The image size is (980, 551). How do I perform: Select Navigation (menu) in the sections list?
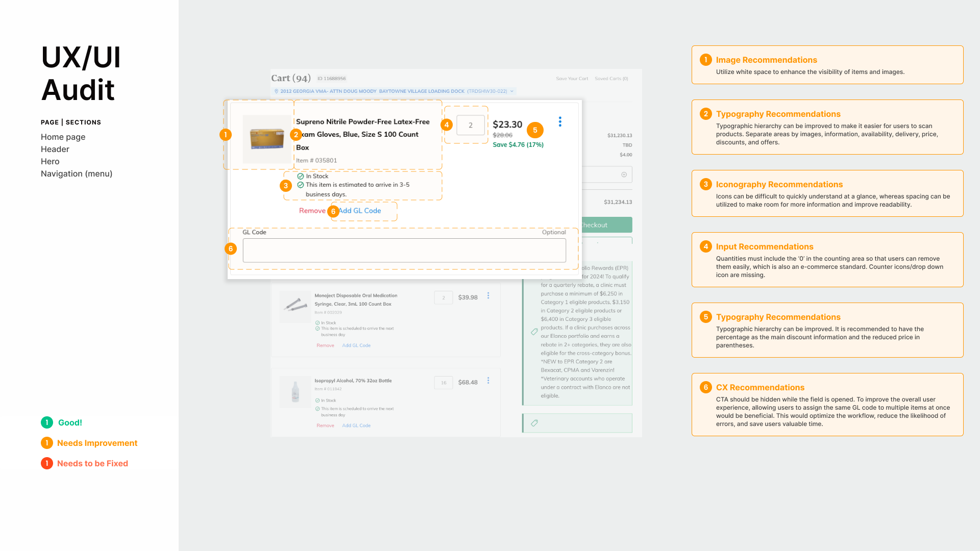tap(77, 174)
